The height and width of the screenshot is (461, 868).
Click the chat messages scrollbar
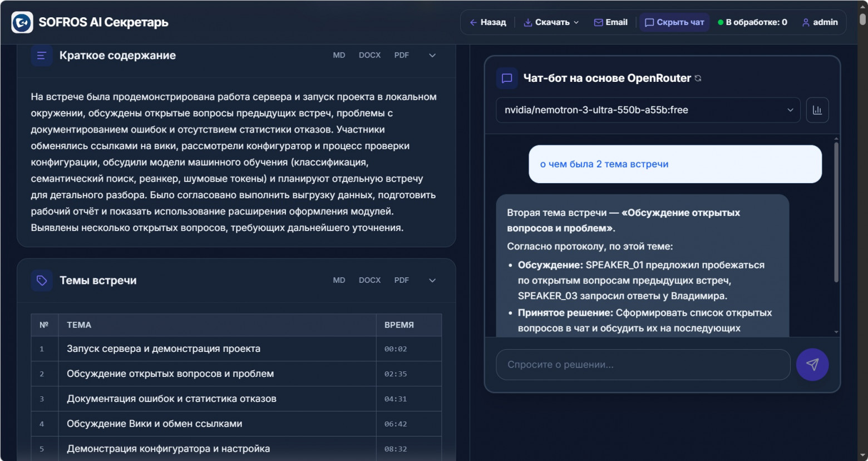pos(836,212)
